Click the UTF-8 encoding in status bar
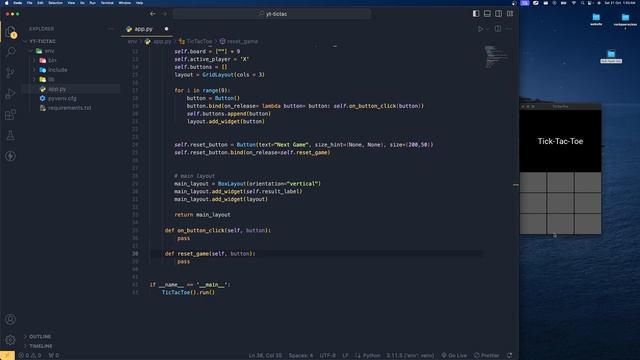This screenshot has width=640, height=360. tap(327, 356)
